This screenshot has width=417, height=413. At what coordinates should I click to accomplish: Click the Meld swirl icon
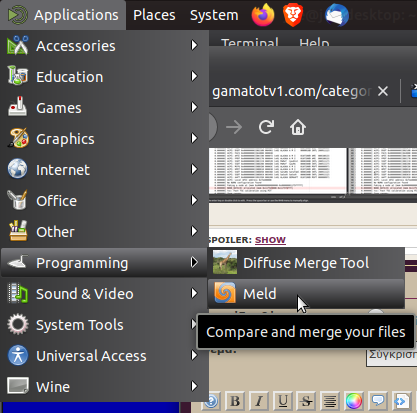pyautogui.click(x=225, y=293)
